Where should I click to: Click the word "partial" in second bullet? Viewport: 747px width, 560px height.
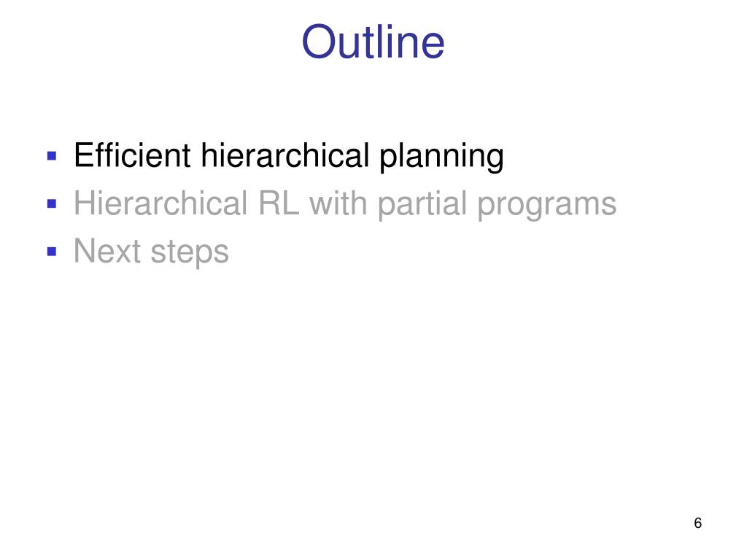(x=422, y=205)
